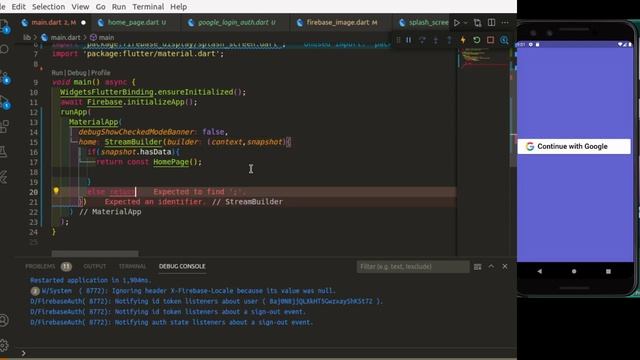The width and height of the screenshot is (640, 360).
Task: Open the Selection menu
Action: pyautogui.click(x=48, y=7)
